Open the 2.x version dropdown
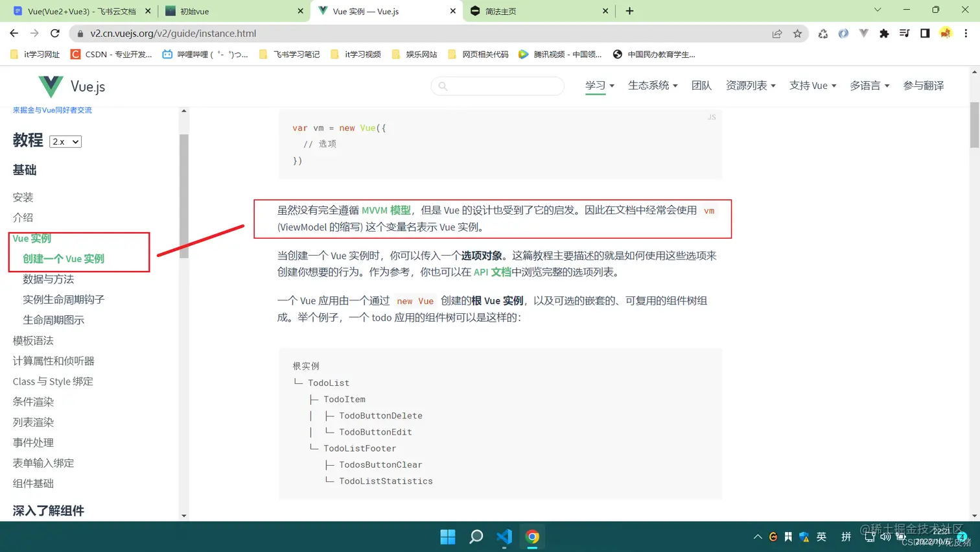Image resolution: width=980 pixels, height=552 pixels. pyautogui.click(x=65, y=141)
